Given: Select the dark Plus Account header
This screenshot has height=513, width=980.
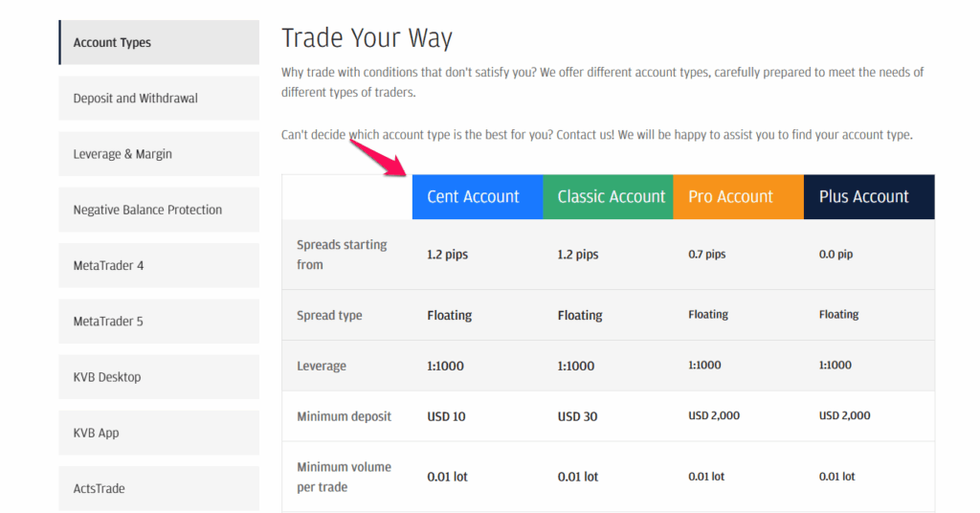Looking at the screenshot, I should tap(869, 197).
